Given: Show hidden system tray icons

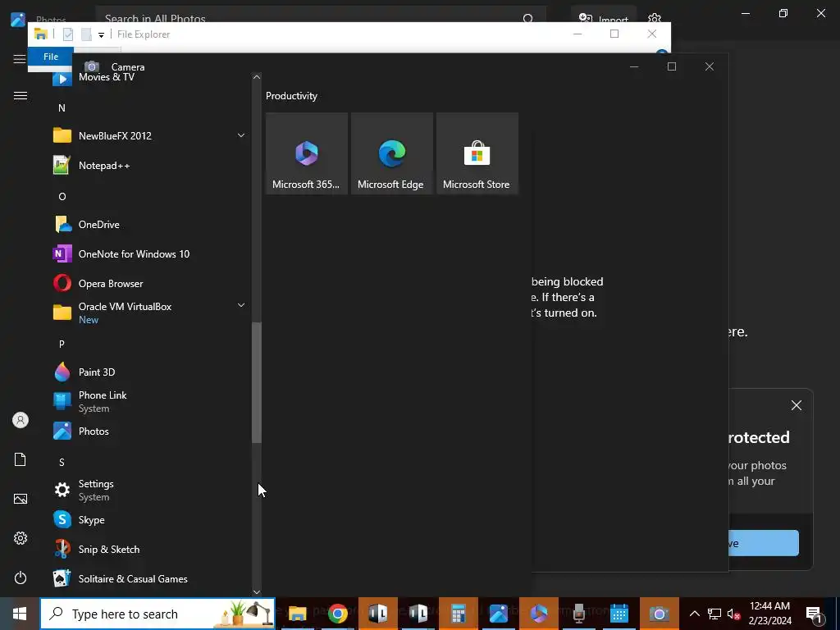Looking at the screenshot, I should (694, 614).
